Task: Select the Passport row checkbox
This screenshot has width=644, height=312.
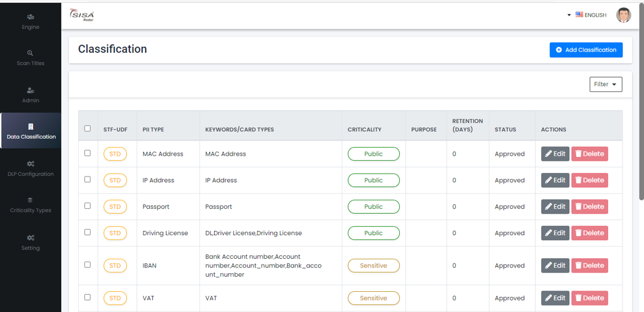Action: [87, 206]
